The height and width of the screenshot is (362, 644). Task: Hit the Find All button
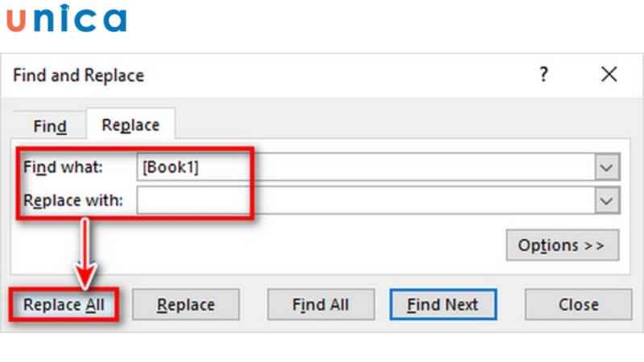tap(320, 305)
